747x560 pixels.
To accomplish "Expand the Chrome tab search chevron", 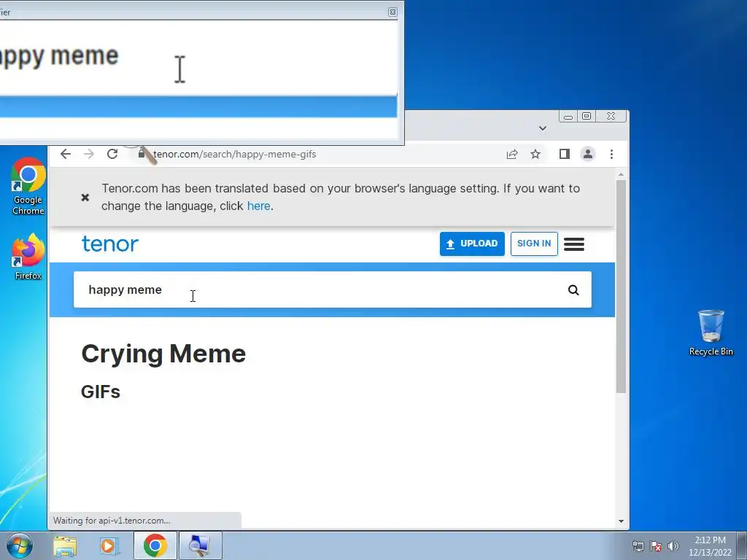I will pos(543,128).
